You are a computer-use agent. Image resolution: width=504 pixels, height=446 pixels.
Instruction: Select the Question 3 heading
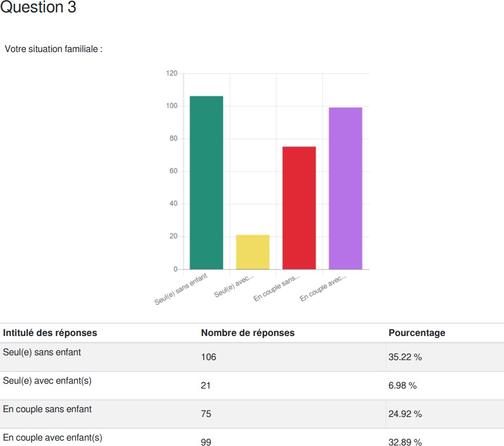tap(38, 7)
